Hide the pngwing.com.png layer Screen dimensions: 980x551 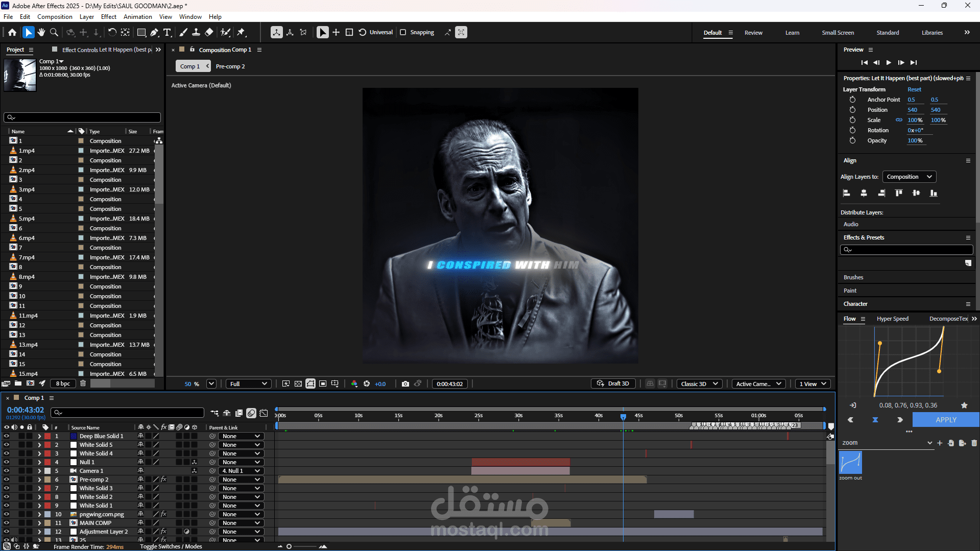point(7,514)
